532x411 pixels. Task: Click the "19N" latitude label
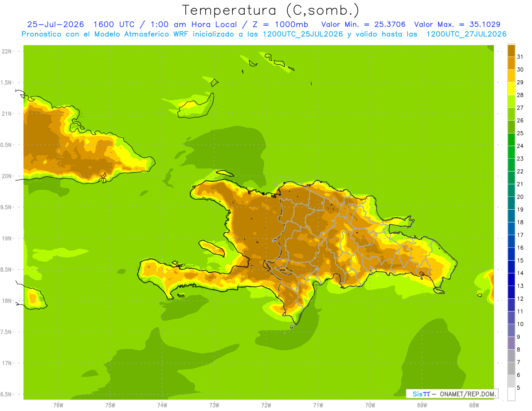coord(7,238)
